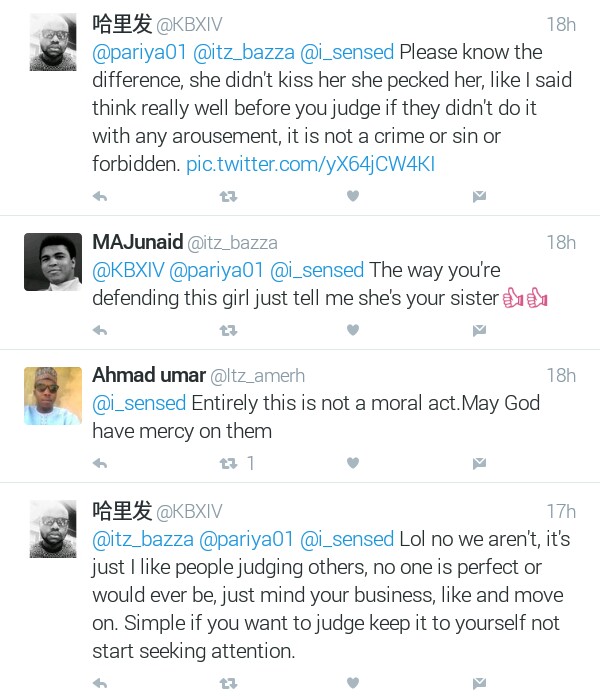View MAJunaid's profile picture
This screenshot has width=600, height=700.
[x=52, y=262]
